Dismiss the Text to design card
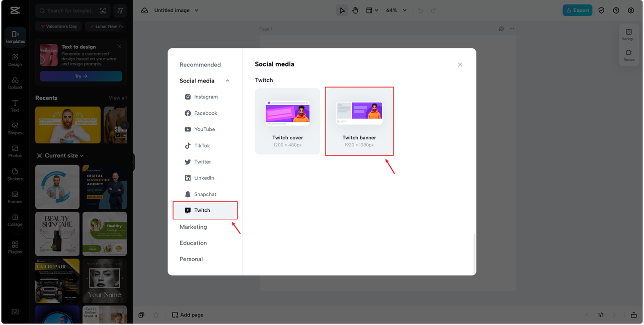Image resolution: width=644 pixels, height=325 pixels. (x=119, y=46)
